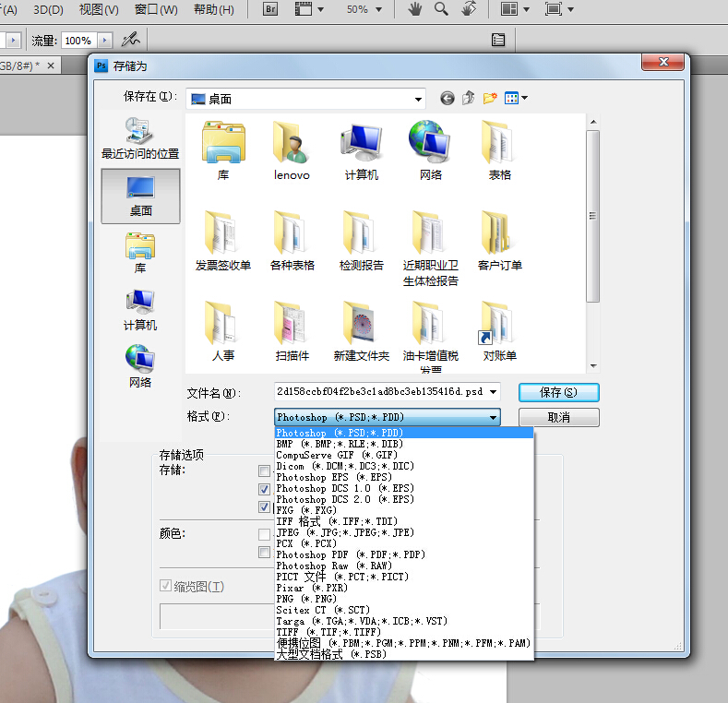Select the Hand tool in top bar

coord(415,9)
